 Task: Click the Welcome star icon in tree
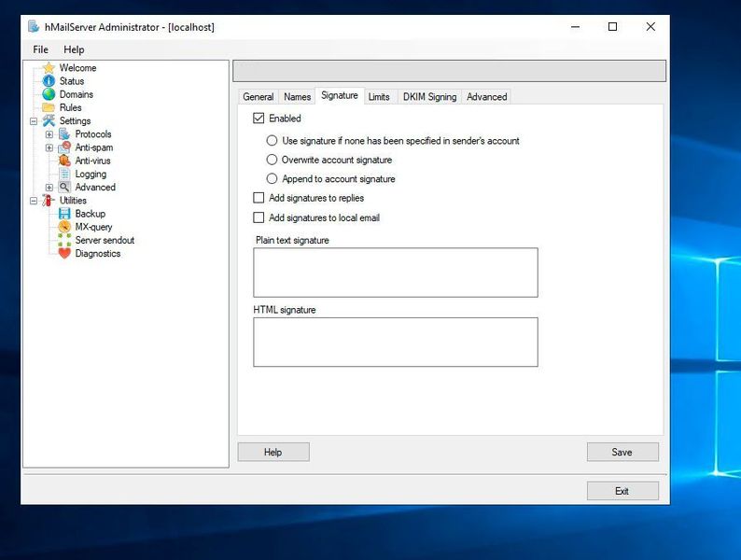point(49,68)
